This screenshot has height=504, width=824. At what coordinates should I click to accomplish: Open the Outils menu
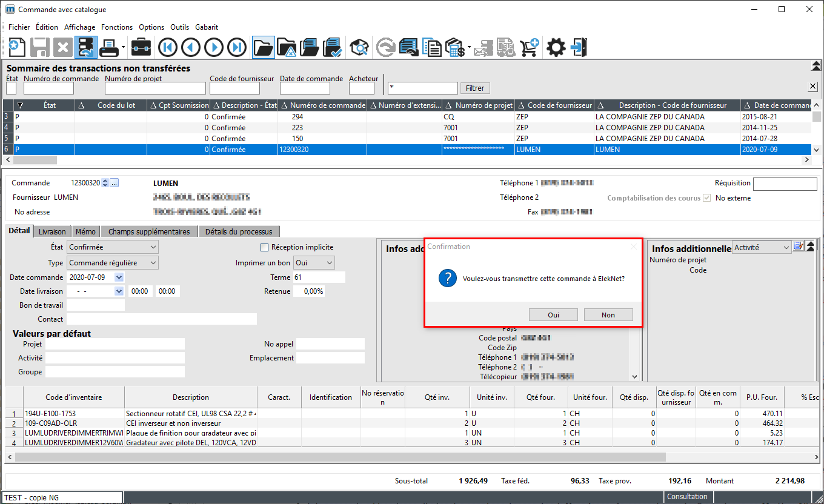point(180,27)
